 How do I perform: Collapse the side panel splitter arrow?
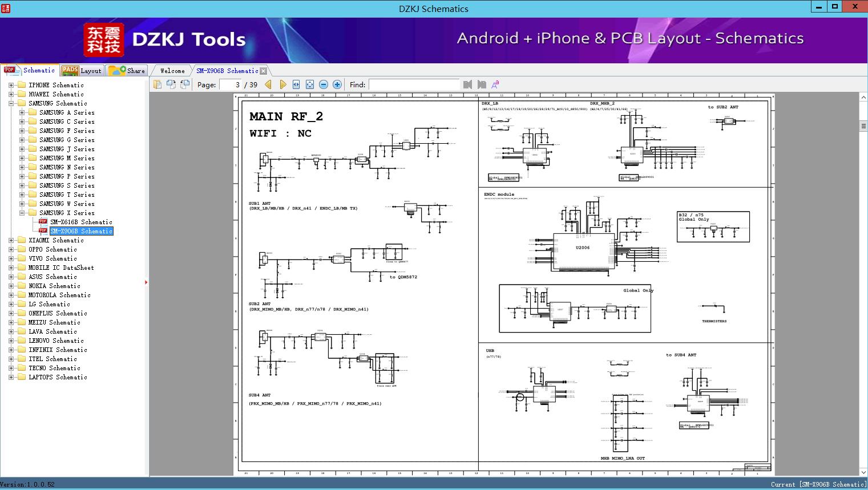coord(146,282)
